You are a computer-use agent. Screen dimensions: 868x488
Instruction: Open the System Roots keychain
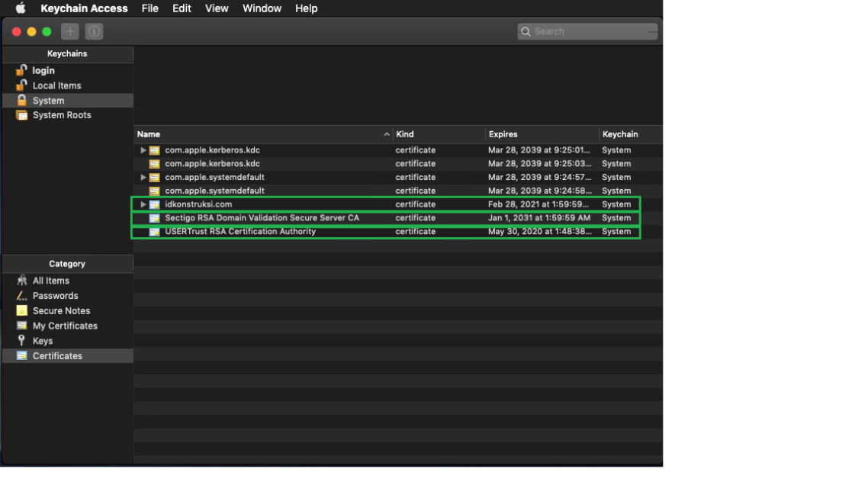[61, 115]
